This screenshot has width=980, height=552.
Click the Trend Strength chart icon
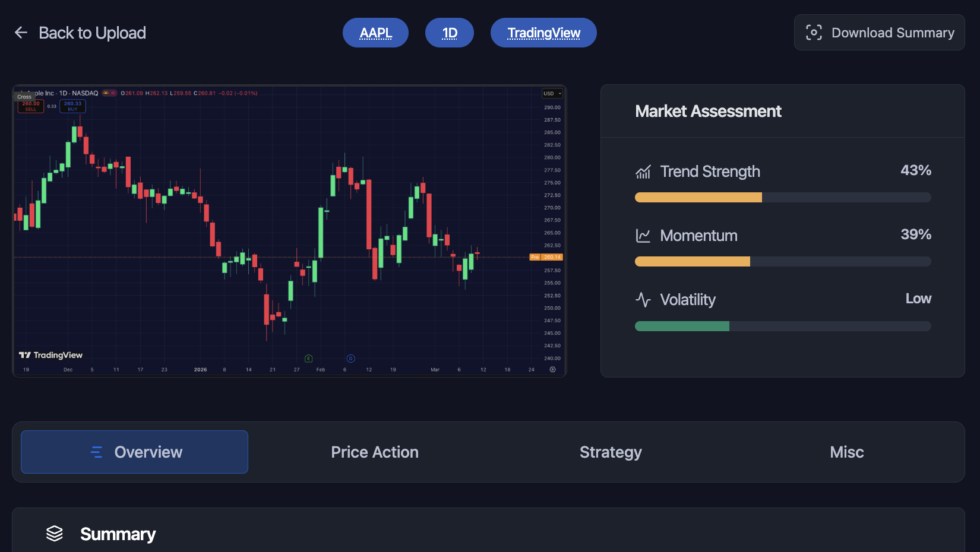(643, 172)
